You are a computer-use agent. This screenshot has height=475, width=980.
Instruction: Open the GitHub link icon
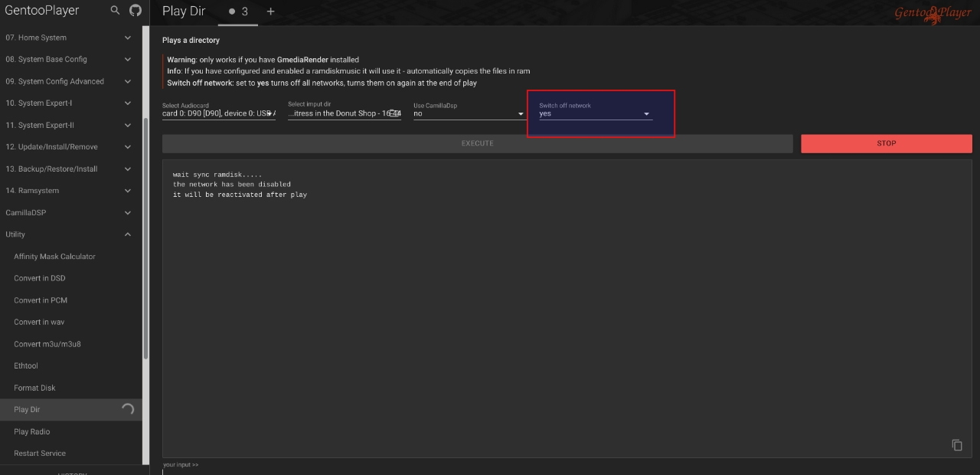tap(136, 11)
